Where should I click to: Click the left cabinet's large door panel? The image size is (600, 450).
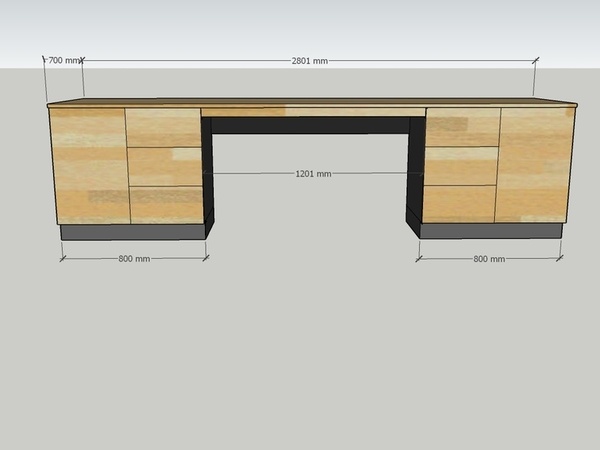tap(89, 165)
